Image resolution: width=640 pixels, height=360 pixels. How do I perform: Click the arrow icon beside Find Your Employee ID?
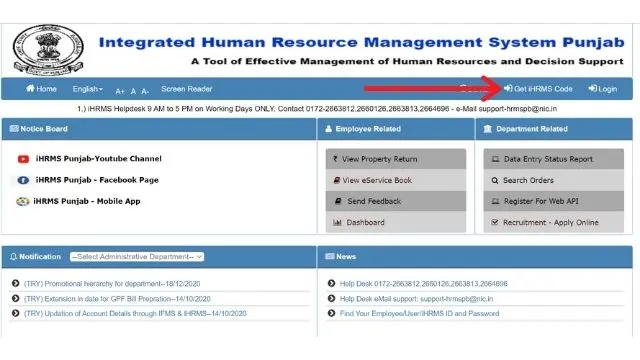(331, 313)
